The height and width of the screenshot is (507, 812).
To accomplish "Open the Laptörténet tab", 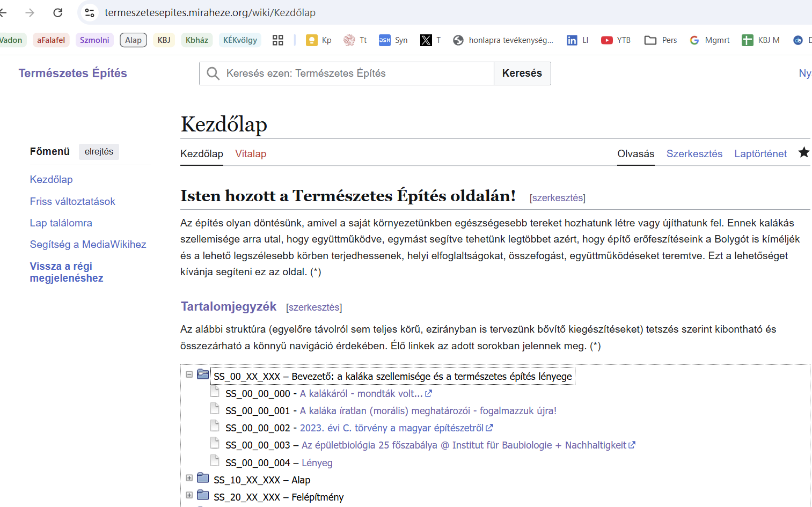I will [760, 154].
